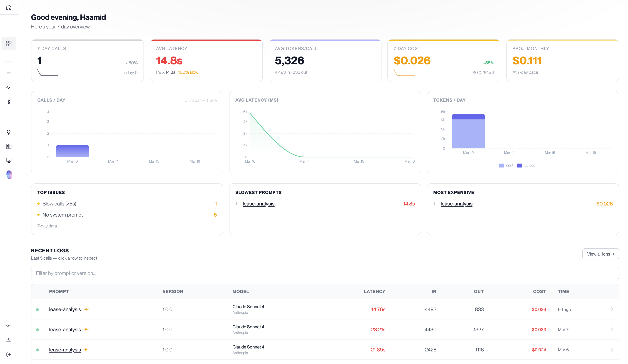
Task: Select the dashboard grid icon in sidebar
Action: (x=9, y=44)
